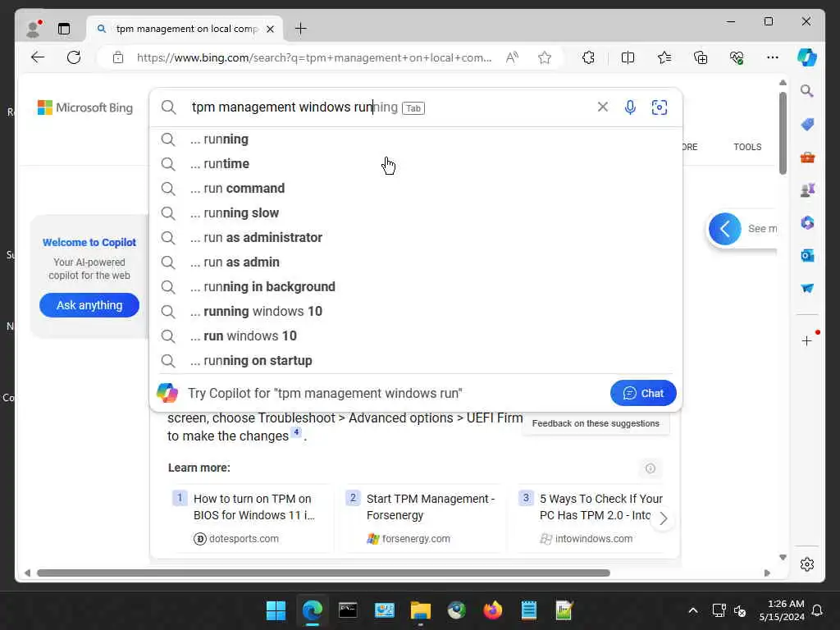Select 'running windows 10' suggestion
Image resolution: width=840 pixels, height=630 pixels.
tap(416, 312)
